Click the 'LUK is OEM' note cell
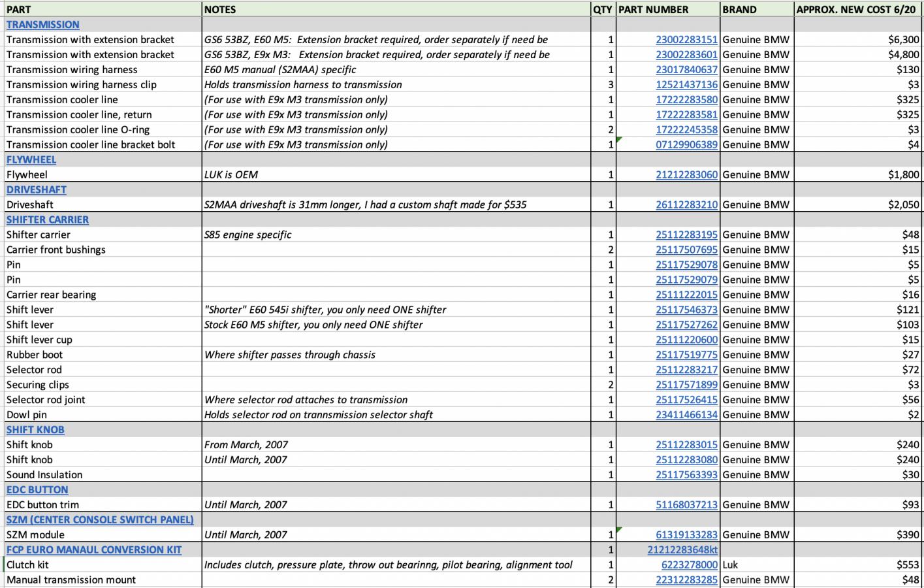 [x=396, y=175]
